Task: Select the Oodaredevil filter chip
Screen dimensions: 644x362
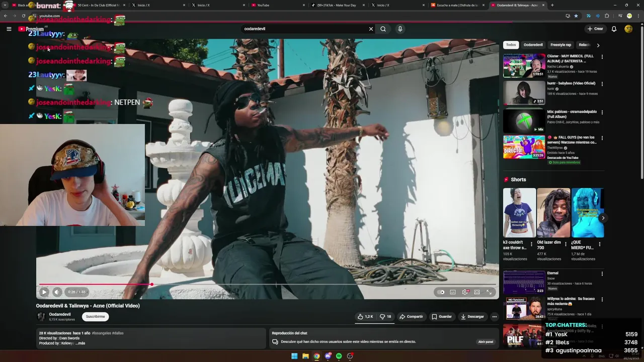Action: (x=533, y=45)
